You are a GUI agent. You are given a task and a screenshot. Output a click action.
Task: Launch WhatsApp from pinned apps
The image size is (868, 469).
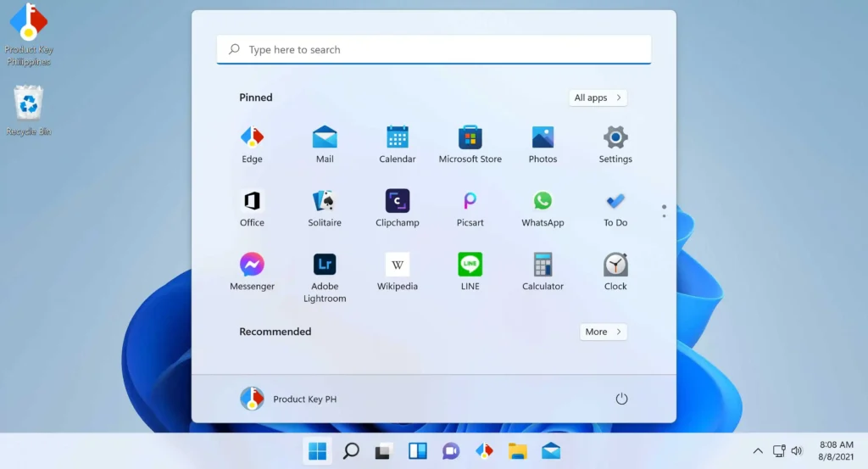(542, 208)
